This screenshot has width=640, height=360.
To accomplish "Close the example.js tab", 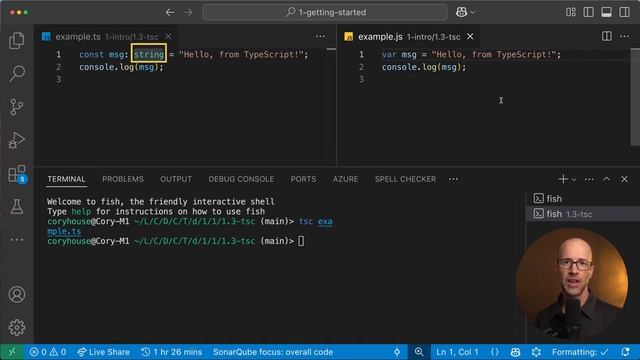I will click(x=470, y=37).
